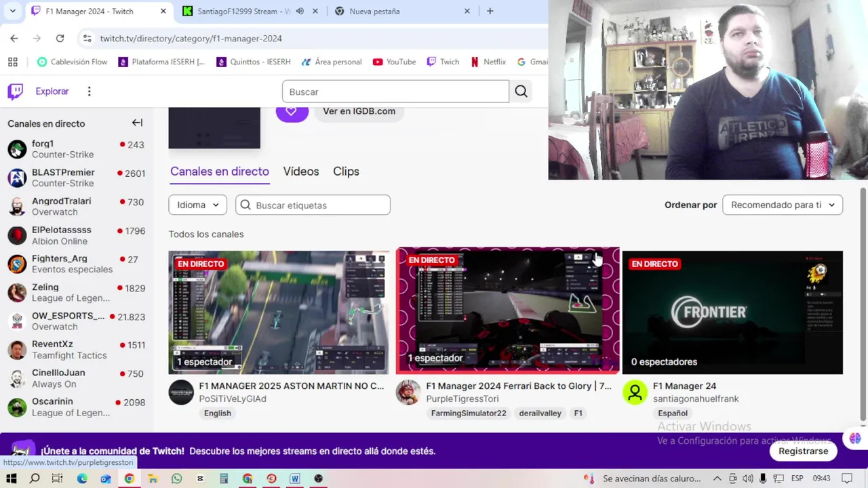
Task: Click BLASTPremier avatar in sidebar
Action: tap(17, 178)
